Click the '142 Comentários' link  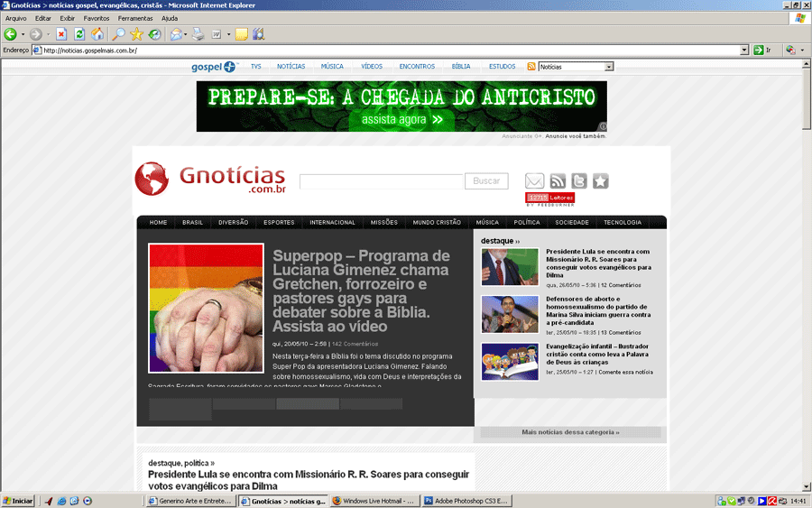(355, 344)
